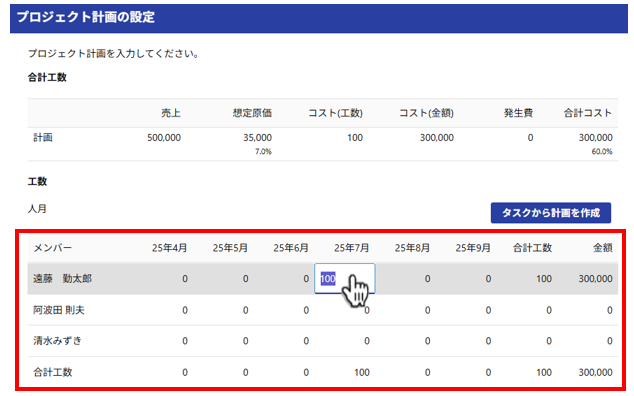The height and width of the screenshot is (396, 634).
Task: Select 遠藤 勤太郎 member name
Action: click(63, 279)
